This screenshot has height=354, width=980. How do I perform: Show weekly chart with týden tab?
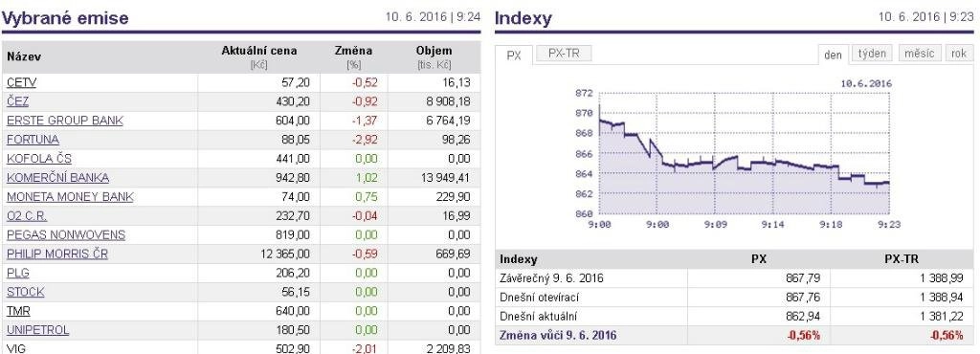click(872, 54)
